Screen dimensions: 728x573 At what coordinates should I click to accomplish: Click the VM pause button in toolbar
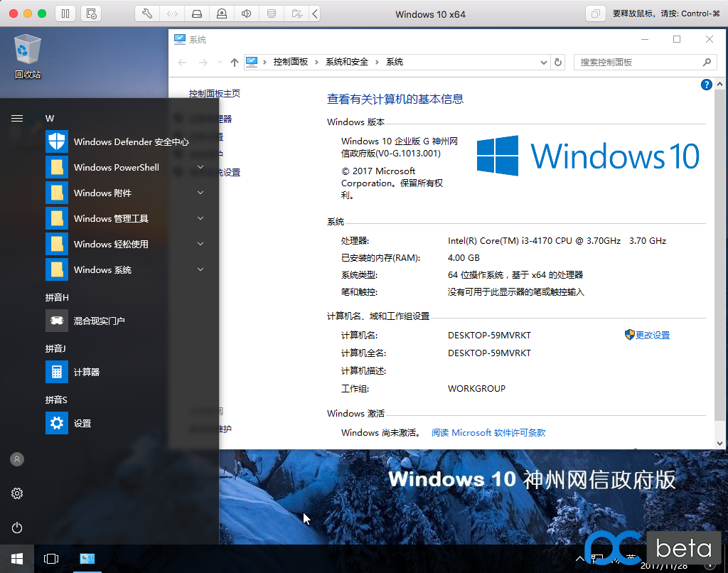pyautogui.click(x=65, y=14)
